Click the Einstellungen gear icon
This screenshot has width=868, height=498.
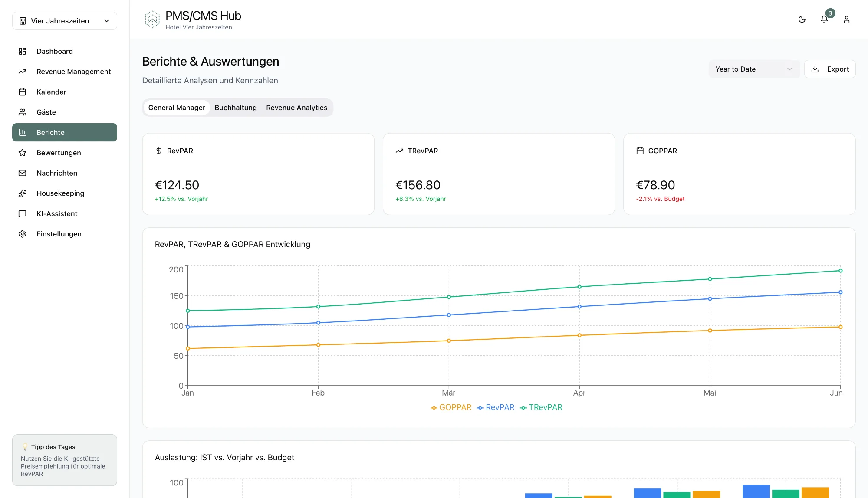[23, 234]
